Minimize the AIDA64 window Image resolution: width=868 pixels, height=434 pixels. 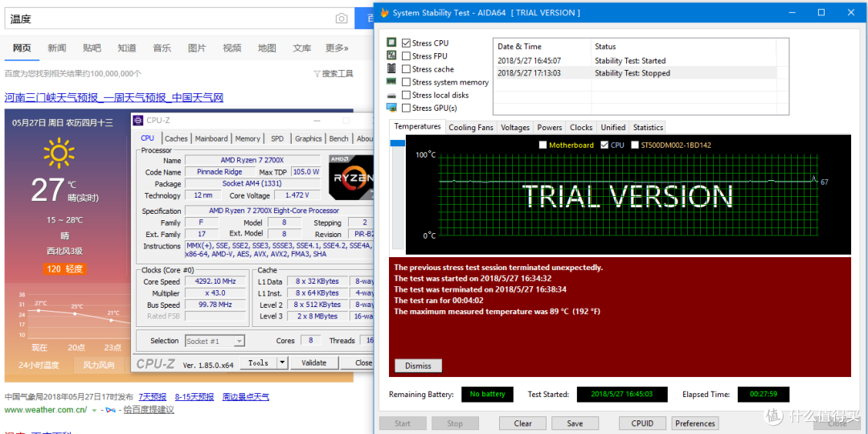pos(792,12)
